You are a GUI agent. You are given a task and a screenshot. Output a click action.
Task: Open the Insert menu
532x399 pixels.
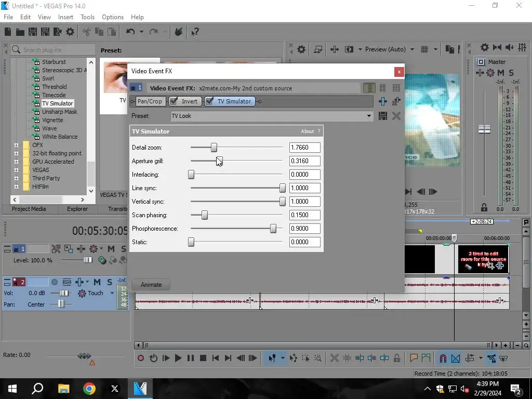(x=65, y=17)
